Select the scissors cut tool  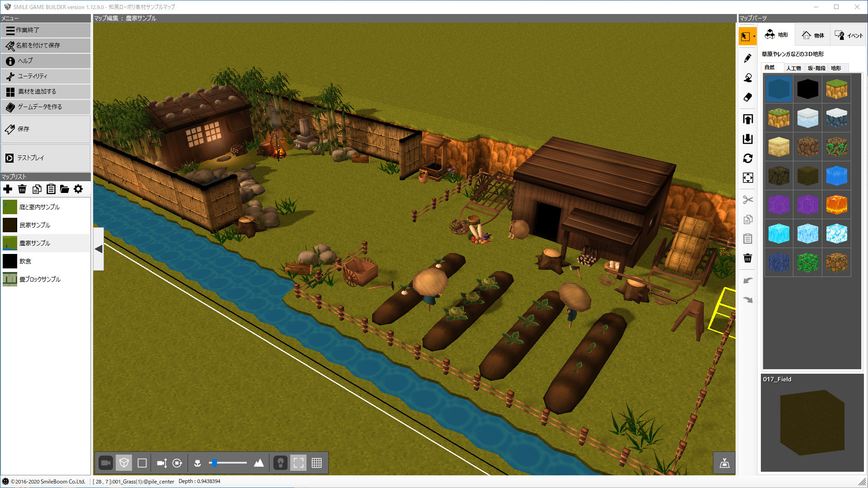point(748,199)
